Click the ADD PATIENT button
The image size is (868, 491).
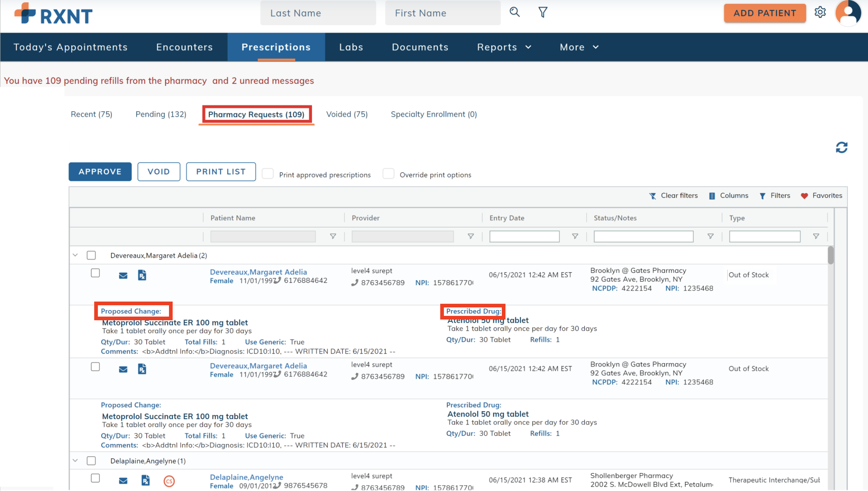click(765, 13)
